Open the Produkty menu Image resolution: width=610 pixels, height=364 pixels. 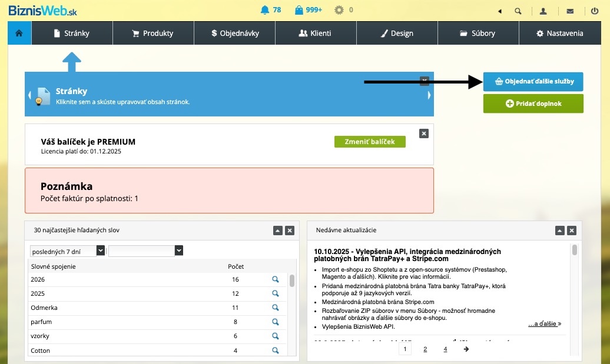click(152, 33)
